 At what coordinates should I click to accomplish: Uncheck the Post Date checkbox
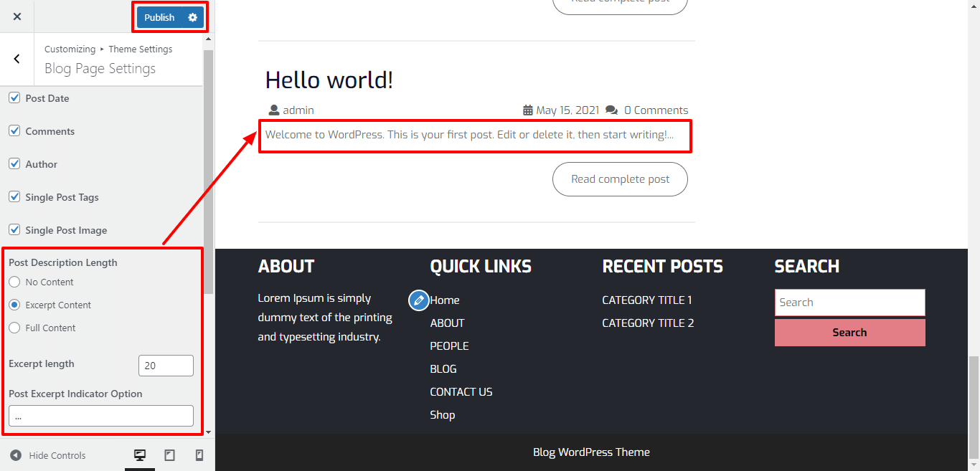[x=14, y=98]
